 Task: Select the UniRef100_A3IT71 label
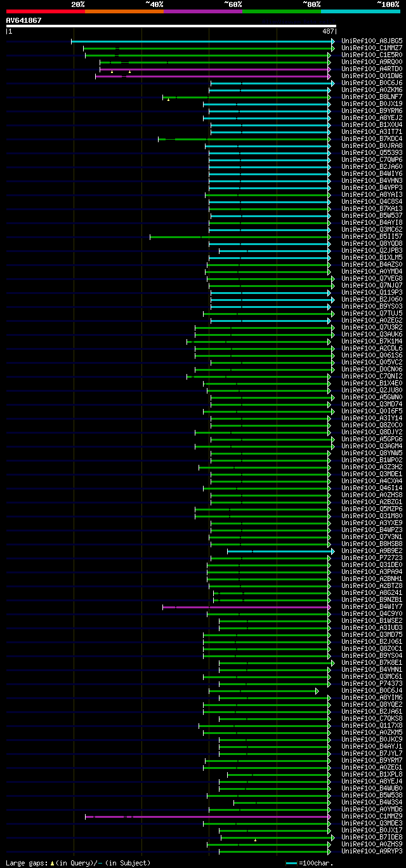click(x=372, y=132)
